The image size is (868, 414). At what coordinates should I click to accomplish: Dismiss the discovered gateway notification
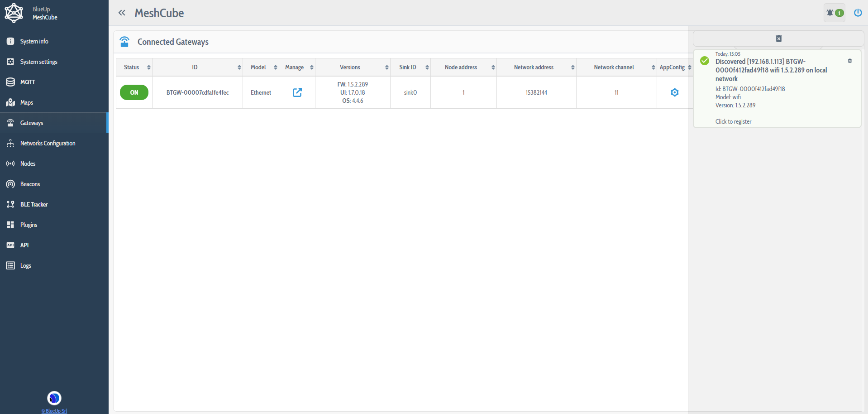(x=849, y=61)
